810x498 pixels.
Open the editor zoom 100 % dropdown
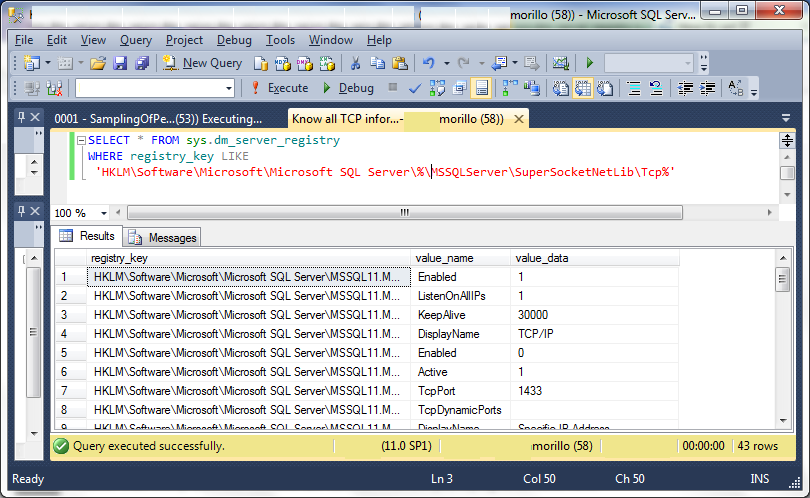[104, 213]
